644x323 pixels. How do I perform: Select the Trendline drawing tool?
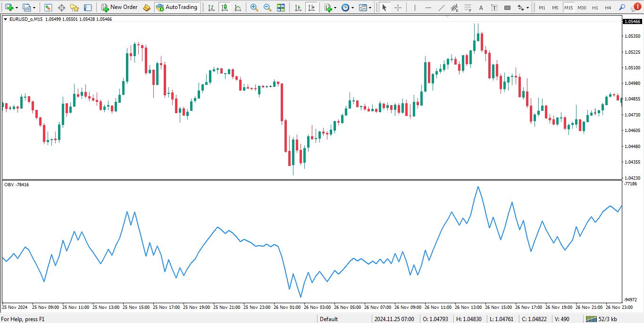[441, 8]
